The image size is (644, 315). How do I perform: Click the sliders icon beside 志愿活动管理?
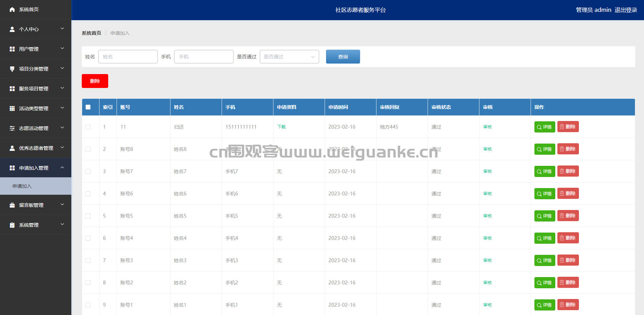pyautogui.click(x=12, y=128)
